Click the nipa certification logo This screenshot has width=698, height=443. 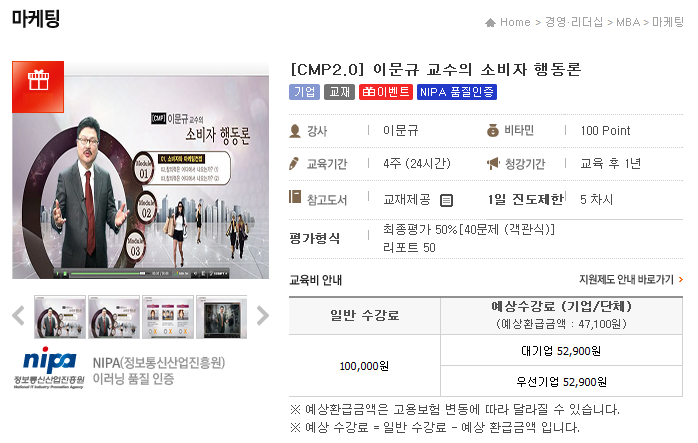pos(49,368)
